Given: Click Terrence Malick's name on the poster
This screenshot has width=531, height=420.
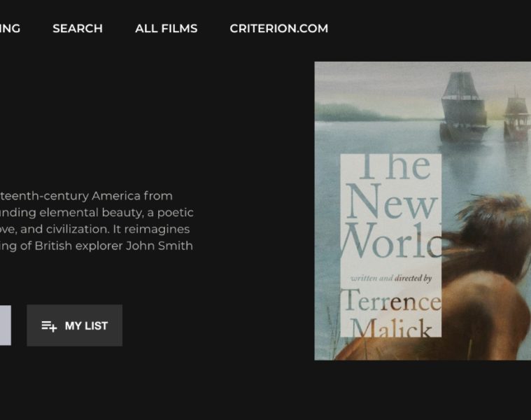Looking at the screenshot, I should (390, 314).
